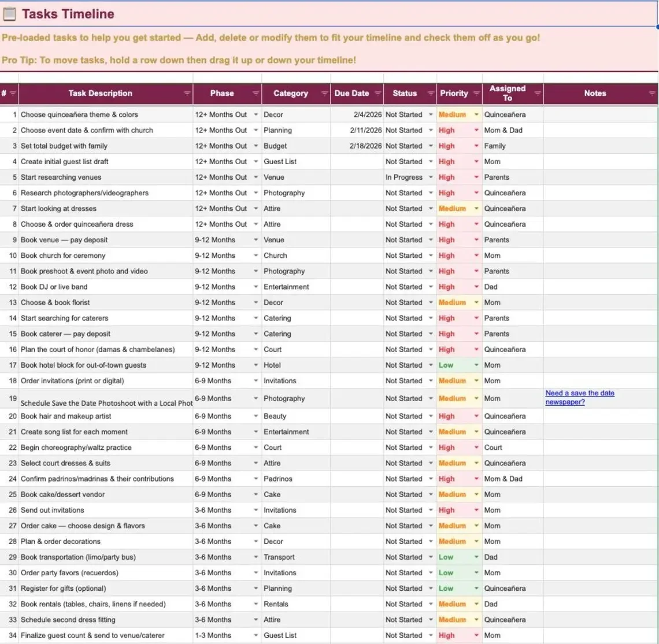The image size is (659, 644).
Task: Click the Status column filter icon
Action: point(431,93)
